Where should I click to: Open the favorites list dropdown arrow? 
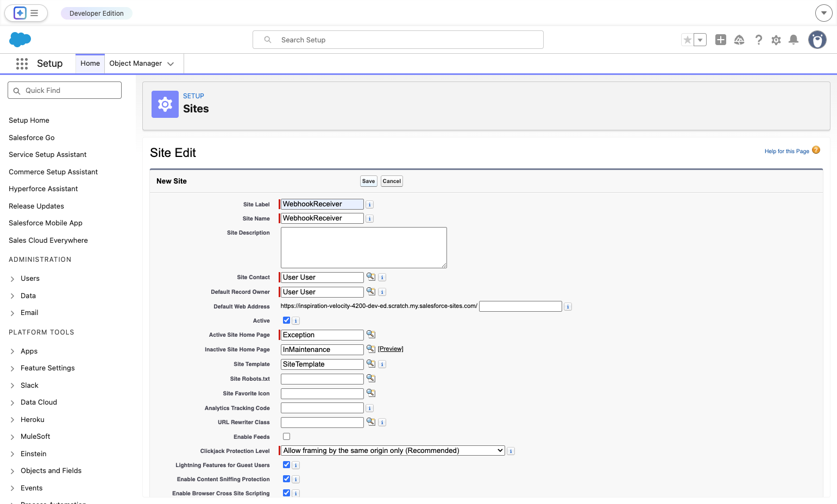tap(700, 40)
